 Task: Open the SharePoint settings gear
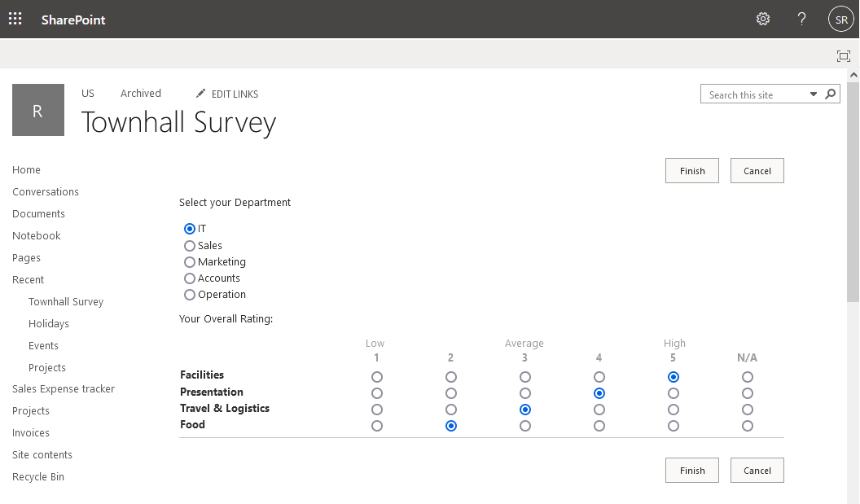tap(763, 18)
